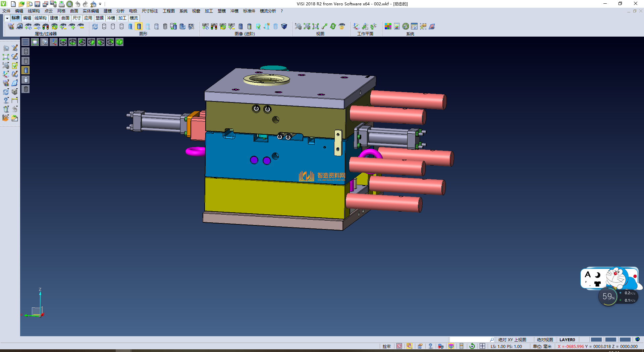Click the search input field in status bar
The height and width of the screenshot is (352, 644).
pyautogui.click(x=470, y=340)
